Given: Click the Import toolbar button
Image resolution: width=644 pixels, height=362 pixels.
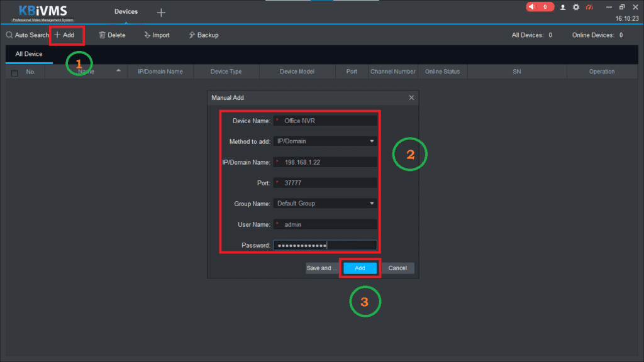Looking at the screenshot, I should (157, 35).
